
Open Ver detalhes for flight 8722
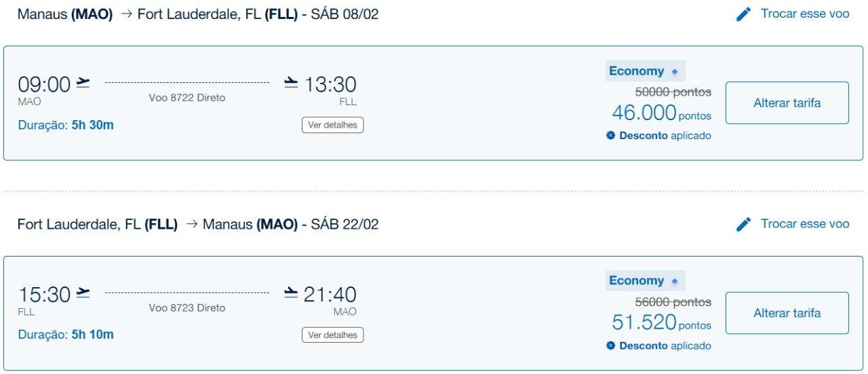tap(332, 125)
